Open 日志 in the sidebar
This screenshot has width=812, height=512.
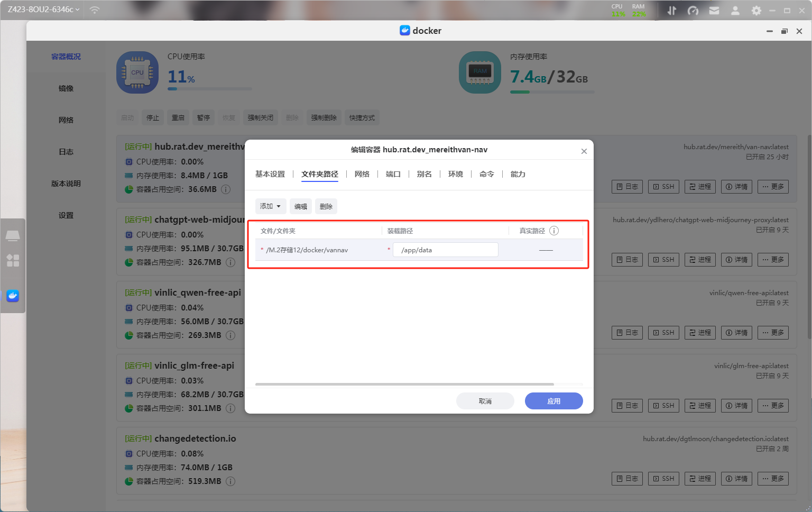click(66, 152)
